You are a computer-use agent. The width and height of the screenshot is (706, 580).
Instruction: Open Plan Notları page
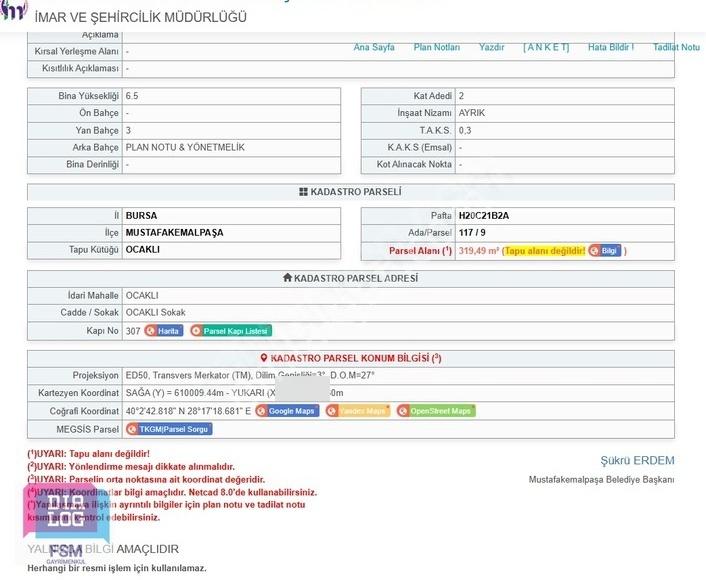437,47
